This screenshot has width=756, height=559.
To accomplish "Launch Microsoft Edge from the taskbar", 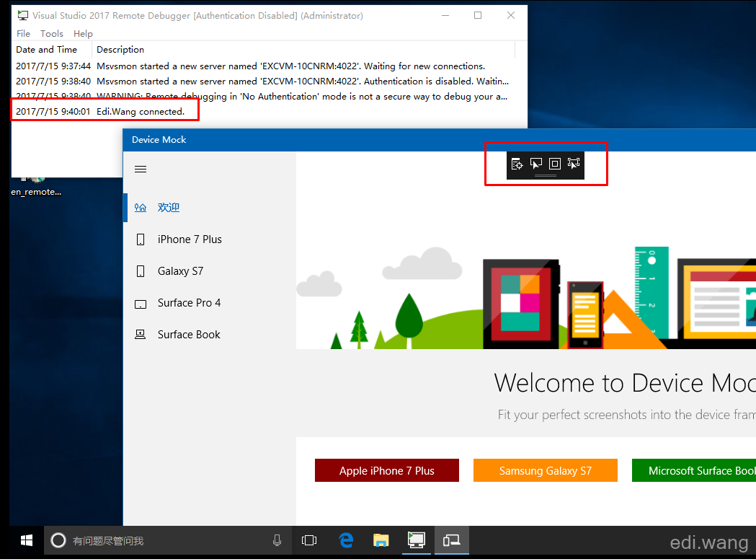I will tap(346, 541).
